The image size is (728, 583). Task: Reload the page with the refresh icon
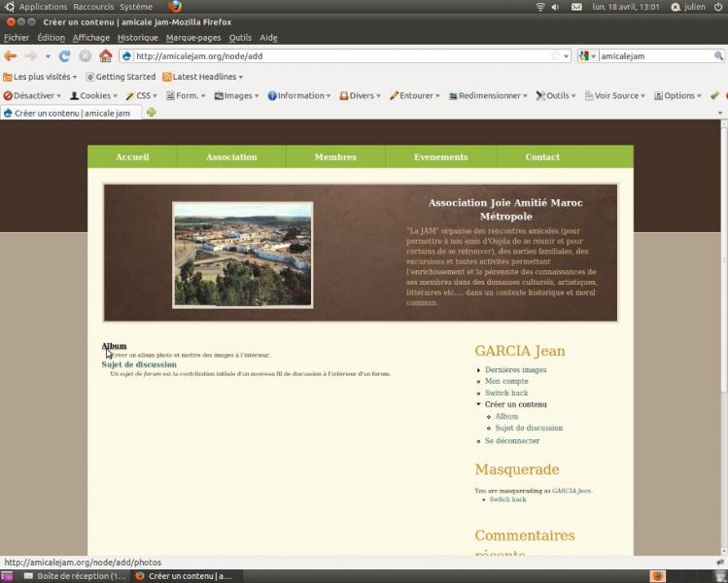(65, 56)
